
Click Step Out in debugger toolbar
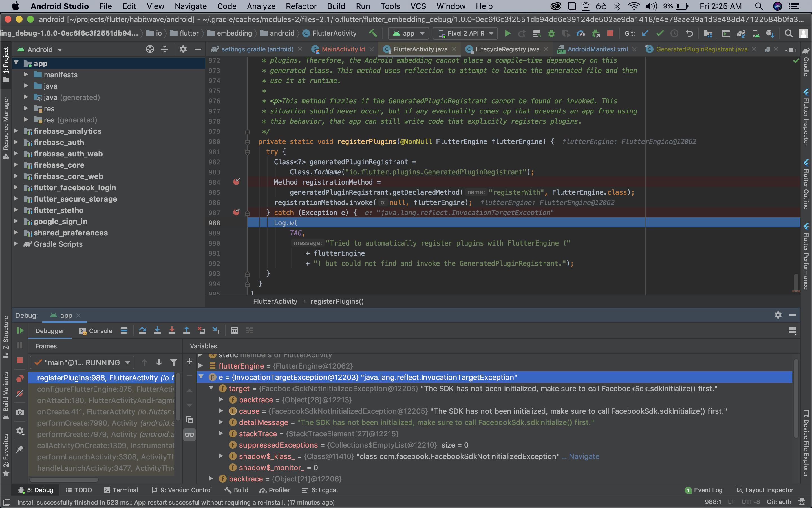tap(187, 330)
